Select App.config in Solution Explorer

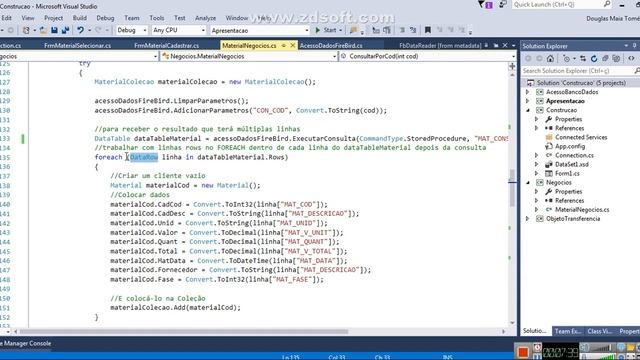[570, 146]
